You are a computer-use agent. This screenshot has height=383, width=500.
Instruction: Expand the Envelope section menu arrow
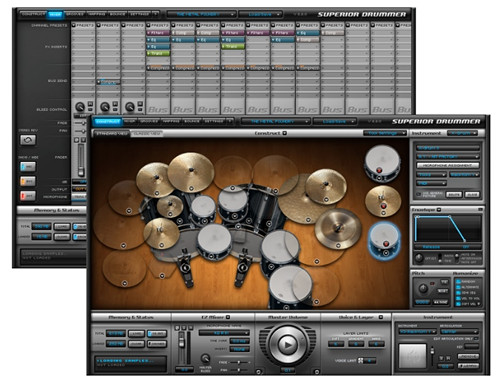click(x=439, y=210)
